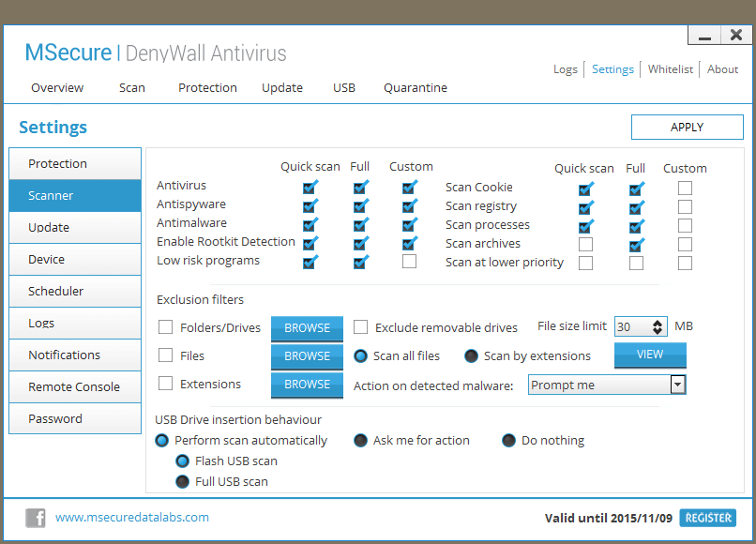Open Notifications settings in sidebar
The image size is (756, 544).
[x=75, y=355]
